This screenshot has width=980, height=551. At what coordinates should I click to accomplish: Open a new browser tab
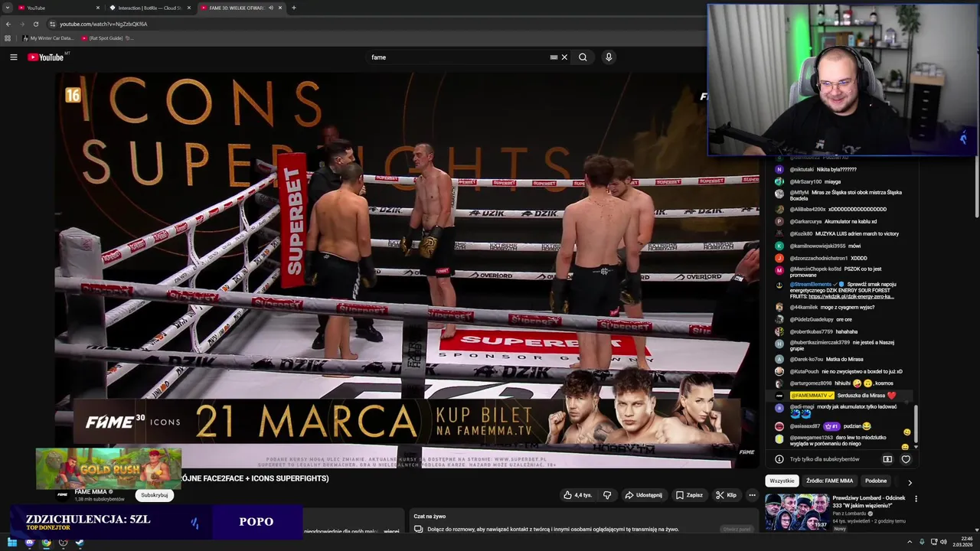[294, 8]
